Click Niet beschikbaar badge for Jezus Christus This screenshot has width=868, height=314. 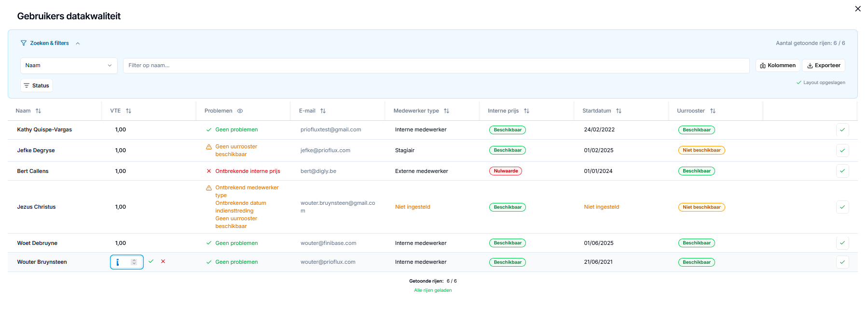coord(702,207)
